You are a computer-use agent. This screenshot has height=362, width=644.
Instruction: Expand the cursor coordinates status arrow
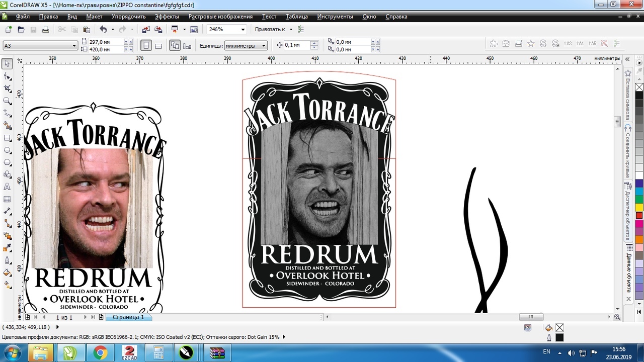pos(57,327)
